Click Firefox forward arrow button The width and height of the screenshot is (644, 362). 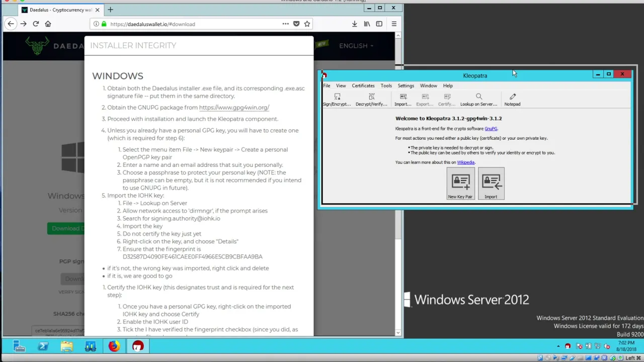click(x=23, y=24)
